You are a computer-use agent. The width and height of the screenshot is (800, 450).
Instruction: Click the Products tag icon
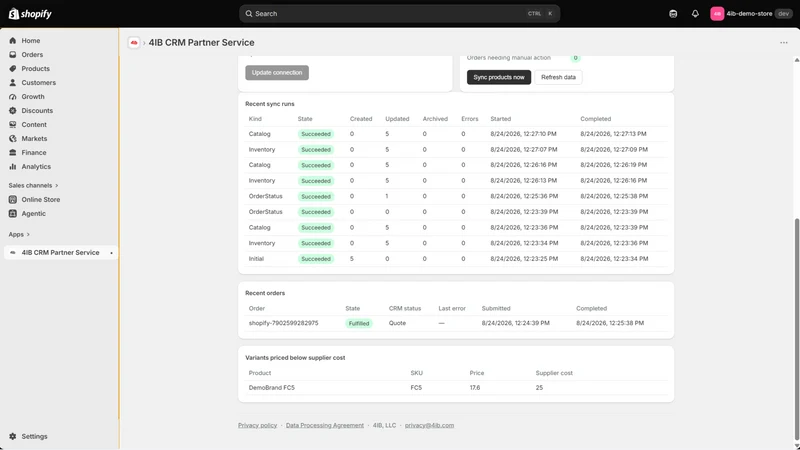(x=13, y=68)
